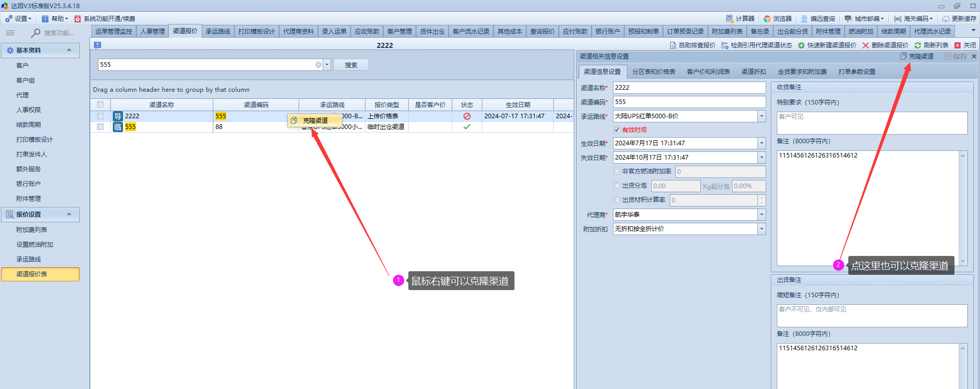Image resolution: width=980 pixels, height=389 pixels.
Task: Collapse the 基本资料 sidebar section
Action: 69,50
